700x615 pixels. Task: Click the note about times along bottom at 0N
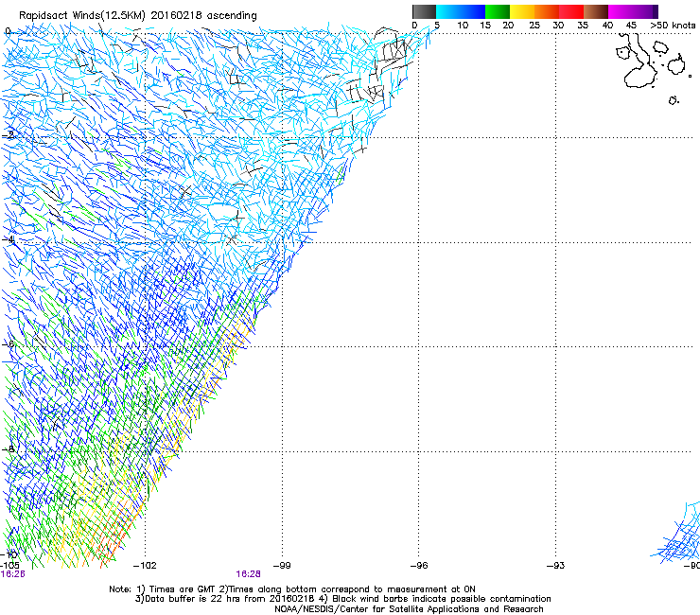click(x=347, y=589)
